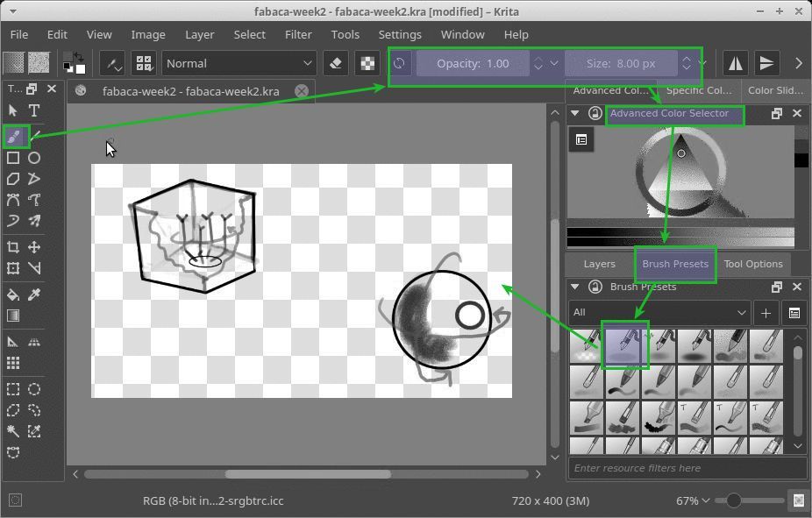Select the Polygon tool

pyautogui.click(x=13, y=179)
